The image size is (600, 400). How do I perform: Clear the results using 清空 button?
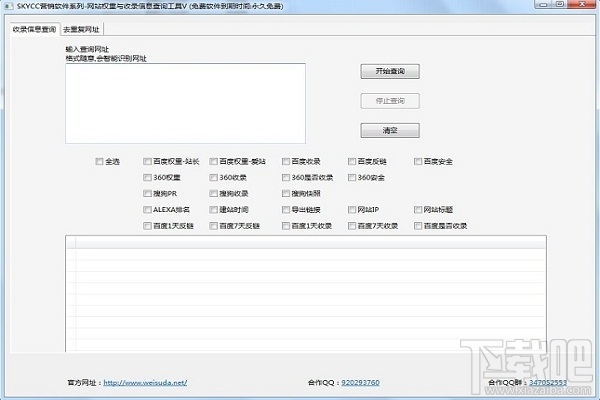(x=390, y=131)
